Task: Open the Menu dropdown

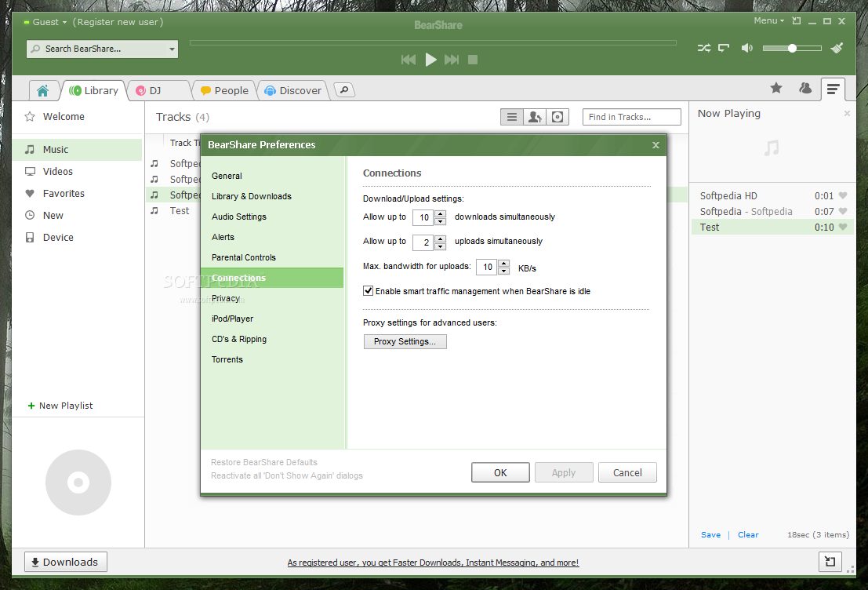Action: coord(769,20)
